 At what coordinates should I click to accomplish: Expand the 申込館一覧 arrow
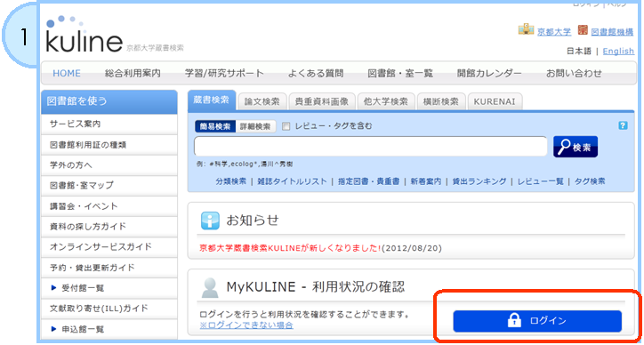coord(53,329)
